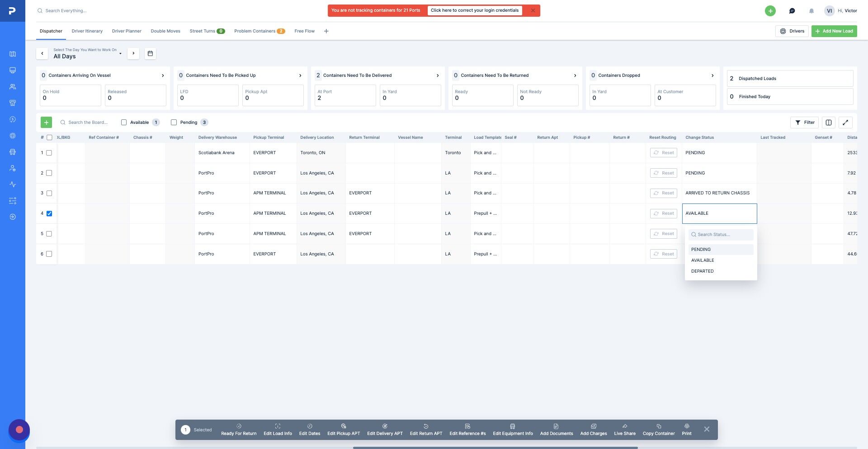The image size is (868, 449).
Task: Add a new tab with plus icon
Action: [x=326, y=31]
